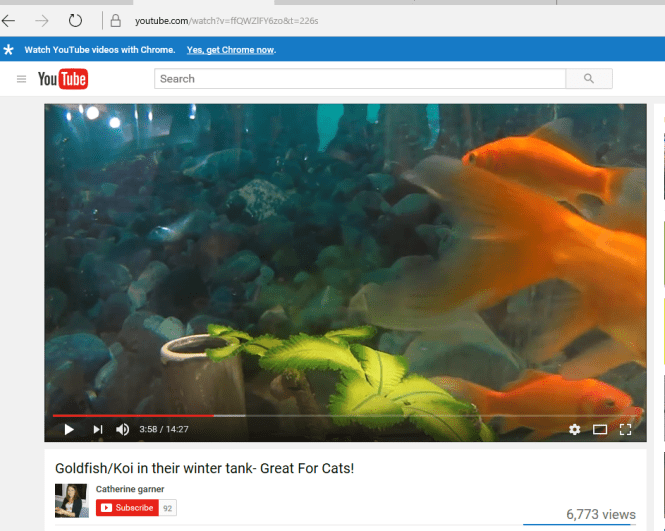Go to YouTube home via logo
Screen dimensions: 665x531
pyautogui.click(x=63, y=79)
